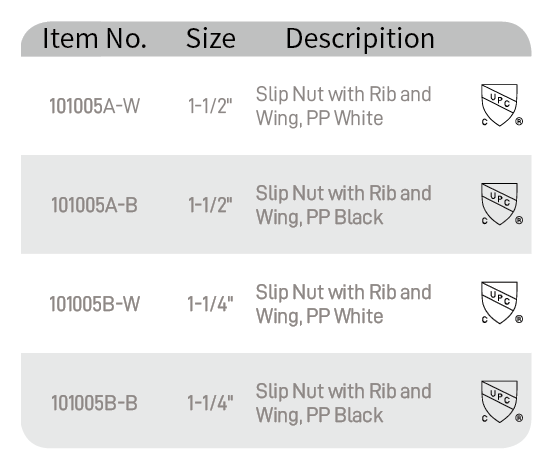Click the 1-1/4" size in the last row
The image size is (552, 466).
click(210, 402)
